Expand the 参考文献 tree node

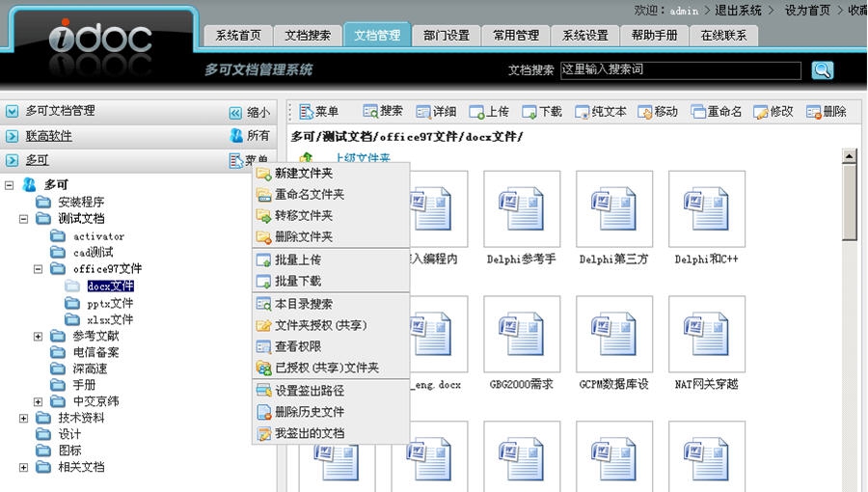click(x=38, y=336)
